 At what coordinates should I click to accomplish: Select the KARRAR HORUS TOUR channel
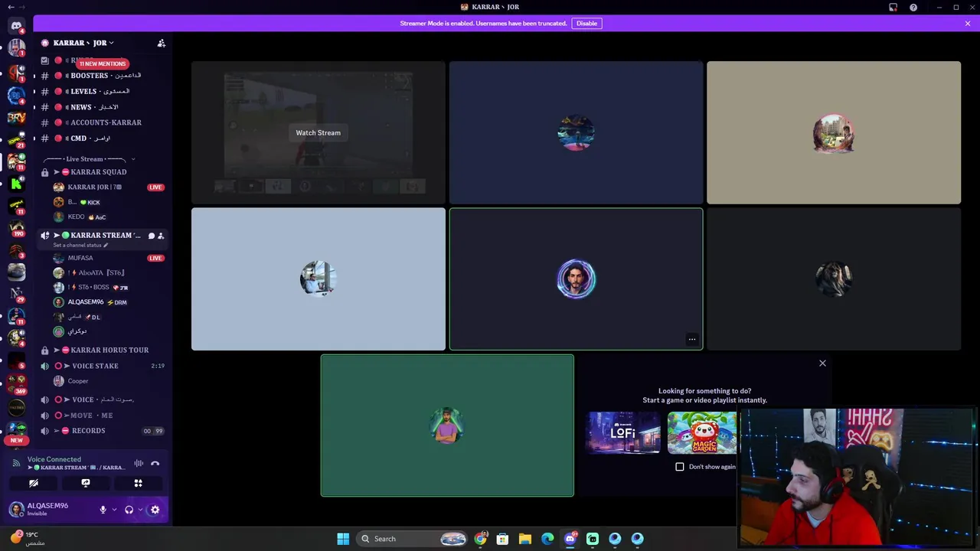(102, 350)
